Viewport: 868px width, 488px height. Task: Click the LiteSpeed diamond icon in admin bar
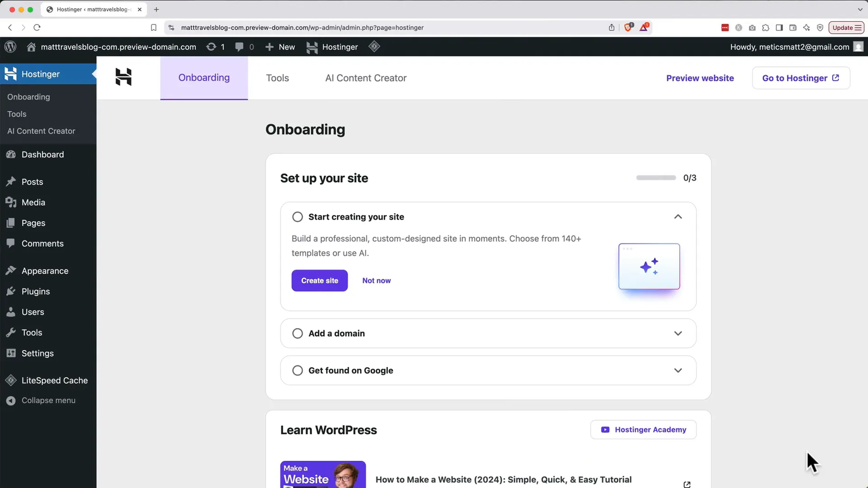(374, 47)
